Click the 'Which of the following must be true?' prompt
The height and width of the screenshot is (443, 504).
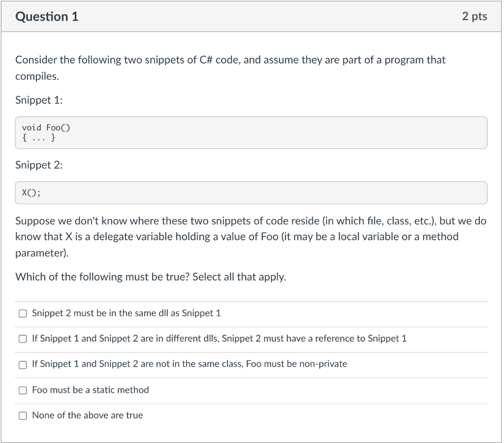pyautogui.click(x=151, y=277)
